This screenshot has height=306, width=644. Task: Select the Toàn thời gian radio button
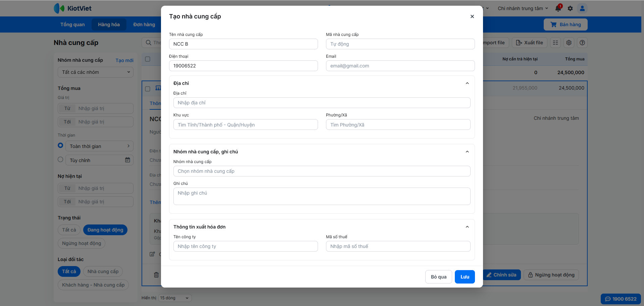pos(60,146)
